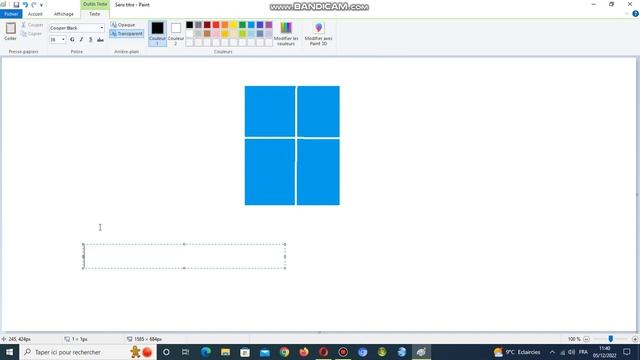Viewport: 640px width, 360px height.
Task: Open Task View on taskbar
Action: click(185, 352)
